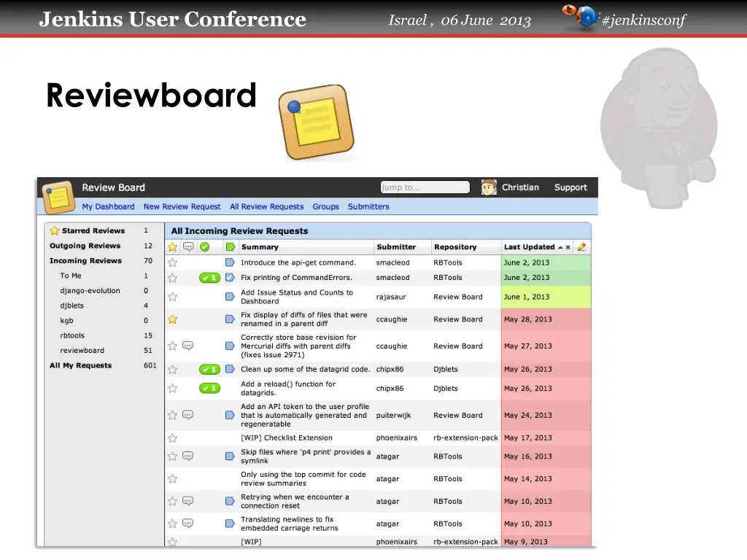Viewport: 747px width, 560px height.
Task: Open New Review Request
Action: (x=182, y=206)
